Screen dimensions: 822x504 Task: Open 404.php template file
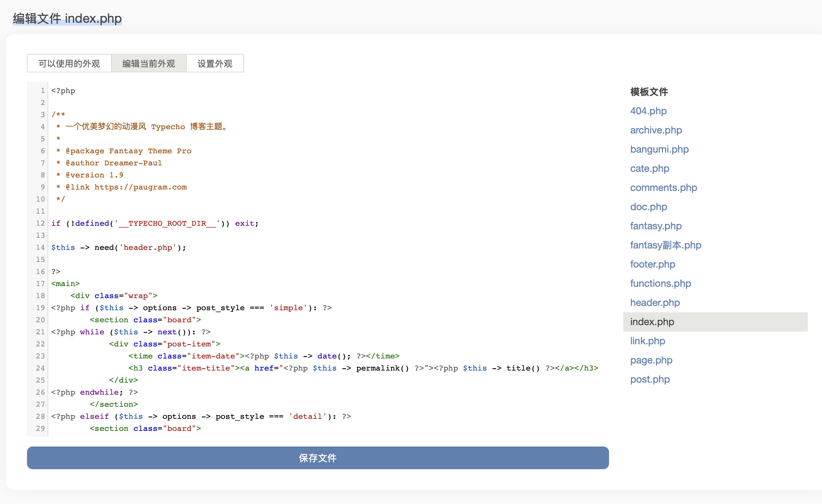coord(648,111)
